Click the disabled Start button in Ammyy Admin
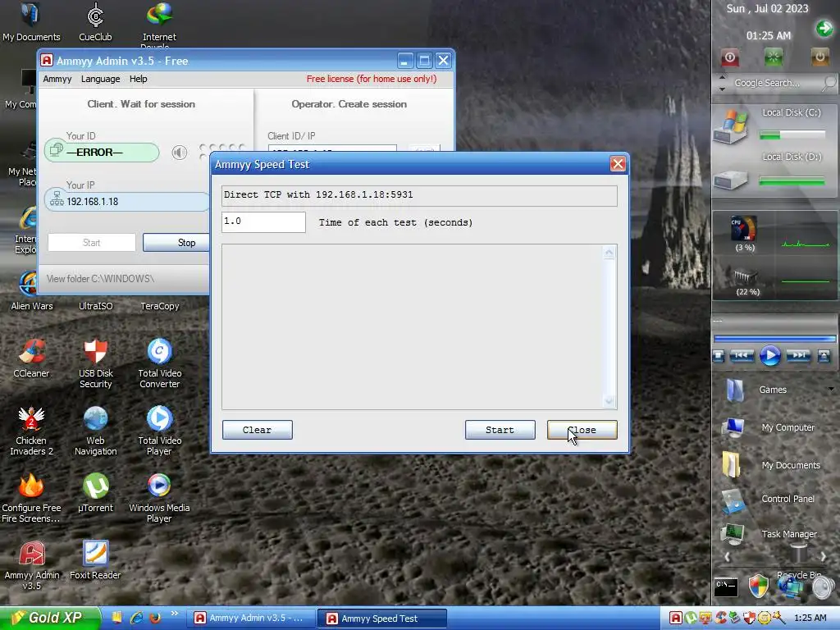The image size is (840, 630). coord(92,243)
